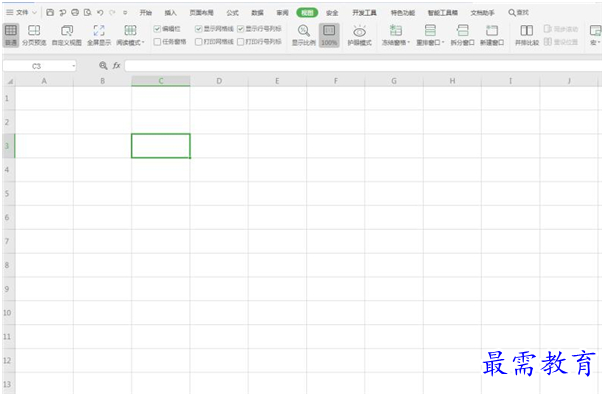Open Find (查找) search in ribbon
The image size is (604, 395).
[x=518, y=13]
